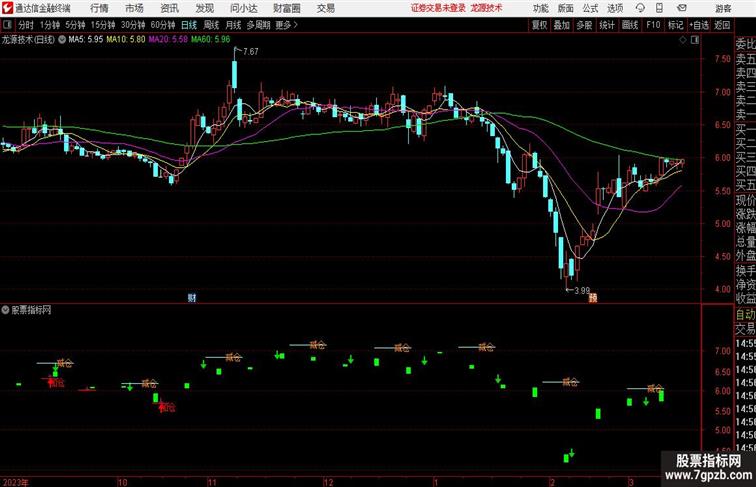The image size is (756, 487).
Task: Click month 12 on the date axis
Action: point(328,483)
